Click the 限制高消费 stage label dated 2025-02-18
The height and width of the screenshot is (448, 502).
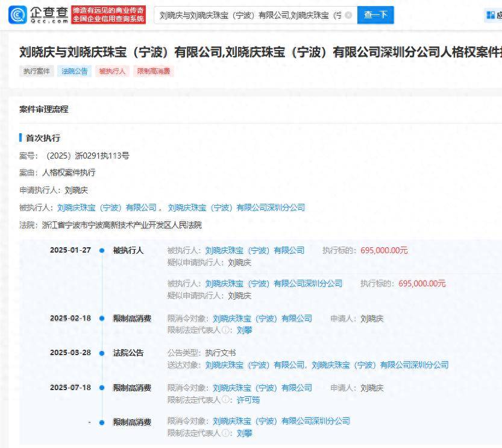pyautogui.click(x=132, y=318)
